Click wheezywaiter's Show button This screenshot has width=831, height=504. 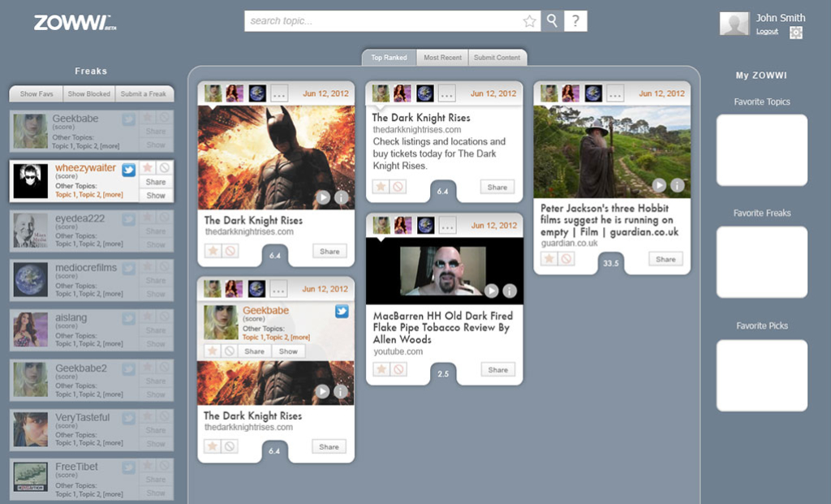point(156,196)
